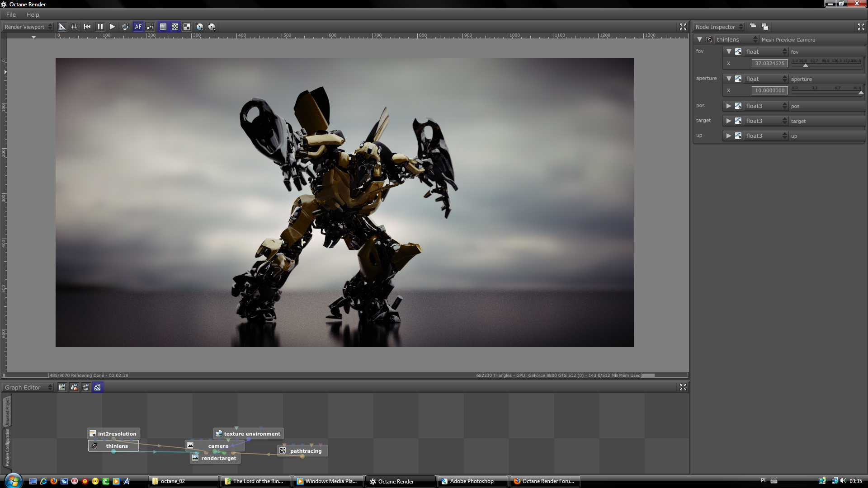Select the pathtracing node in graph
Viewport: 868px width, 488px height.
[x=305, y=451]
